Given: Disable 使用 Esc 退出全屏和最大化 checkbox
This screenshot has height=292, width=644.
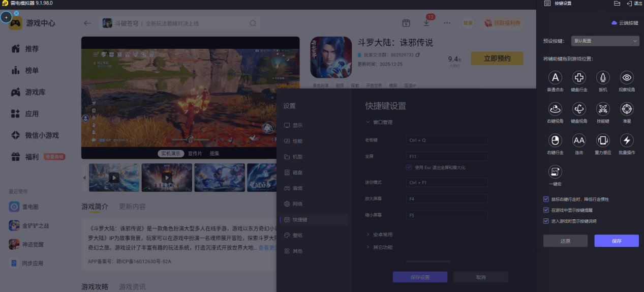Looking at the screenshot, I should [x=409, y=167].
